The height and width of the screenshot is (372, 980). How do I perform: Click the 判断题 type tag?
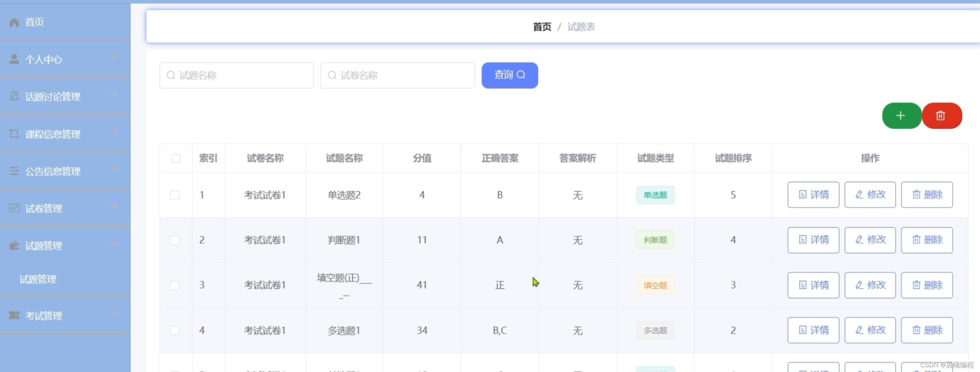click(x=655, y=240)
